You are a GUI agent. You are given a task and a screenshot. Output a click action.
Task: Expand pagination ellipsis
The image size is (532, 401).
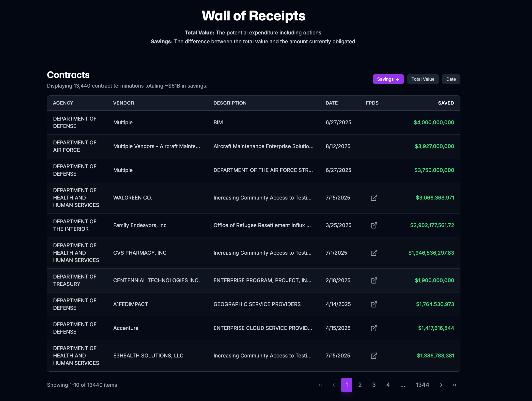[x=403, y=385]
